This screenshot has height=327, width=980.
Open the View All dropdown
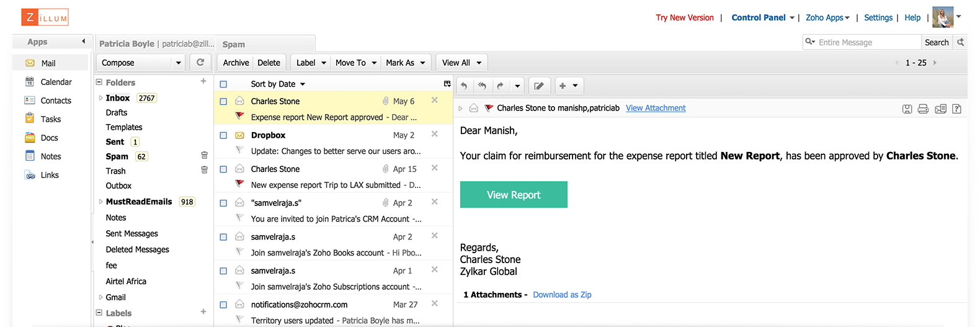click(462, 63)
